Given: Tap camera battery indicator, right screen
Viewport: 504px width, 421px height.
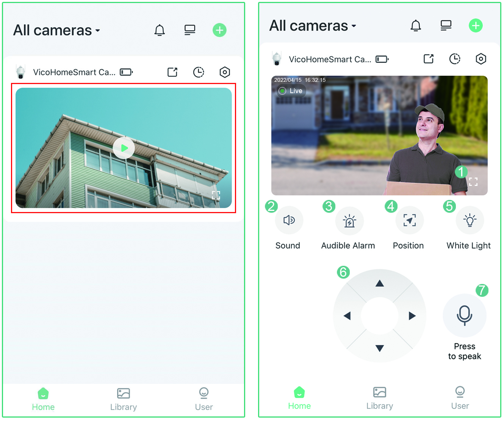Looking at the screenshot, I should [382, 59].
